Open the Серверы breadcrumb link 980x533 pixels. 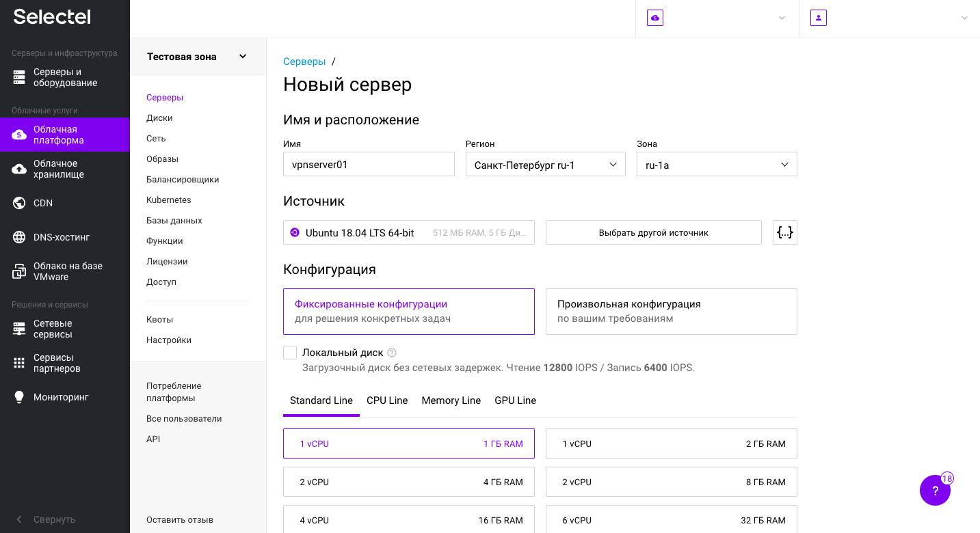click(x=304, y=61)
